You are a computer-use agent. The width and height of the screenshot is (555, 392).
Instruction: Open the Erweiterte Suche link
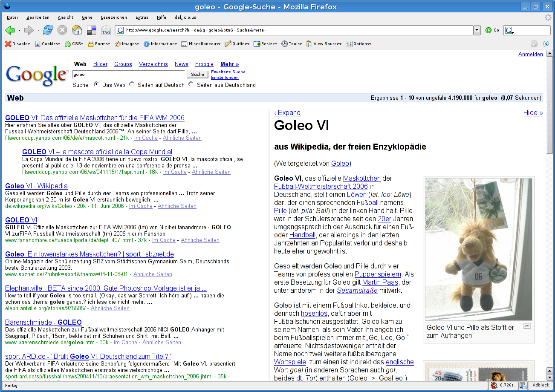(x=228, y=72)
